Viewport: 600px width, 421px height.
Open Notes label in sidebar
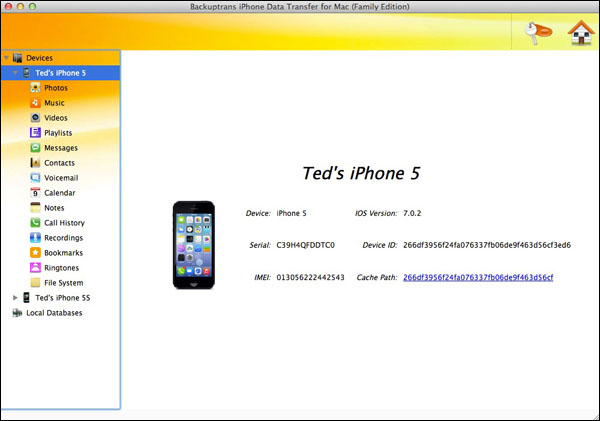[54, 207]
